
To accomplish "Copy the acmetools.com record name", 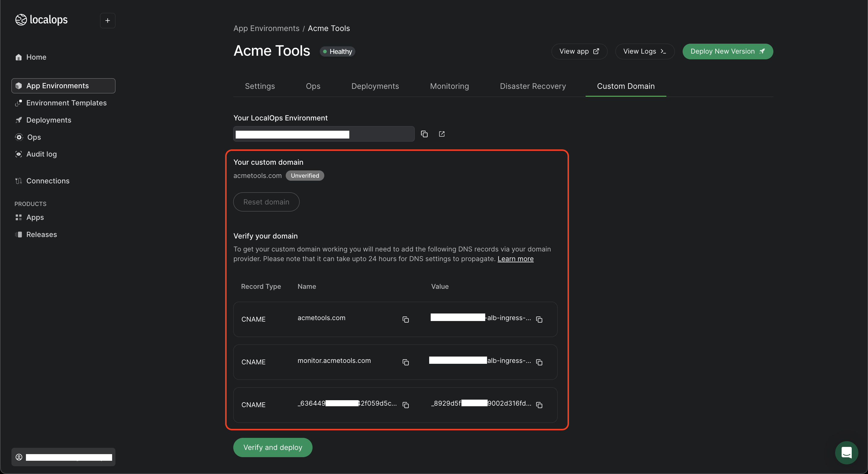I will [x=406, y=320].
